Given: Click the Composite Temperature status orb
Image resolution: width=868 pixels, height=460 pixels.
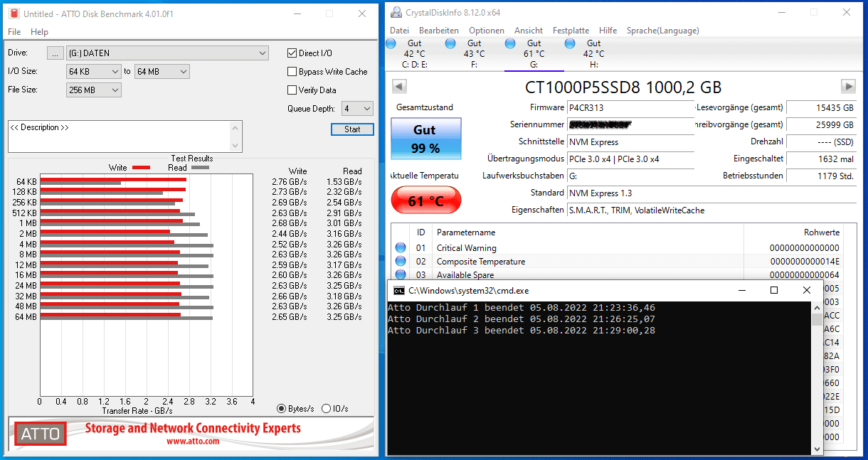Looking at the screenshot, I should [401, 261].
